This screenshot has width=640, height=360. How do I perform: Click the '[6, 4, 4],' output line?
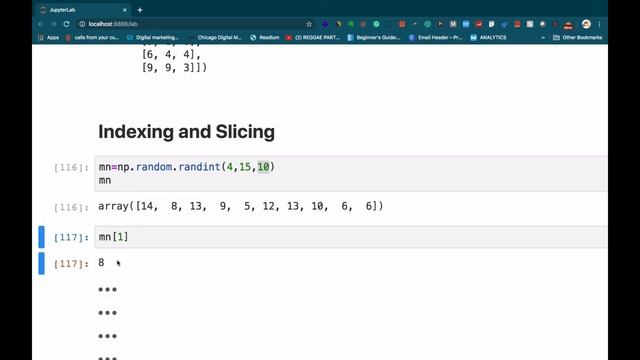pyautogui.click(x=171, y=54)
